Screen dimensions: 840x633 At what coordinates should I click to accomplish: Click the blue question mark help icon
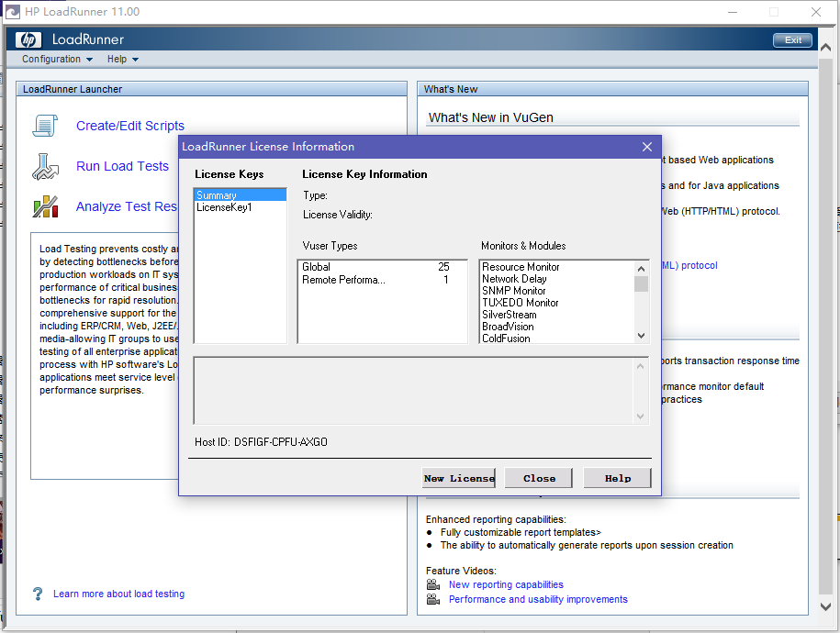coord(38,594)
